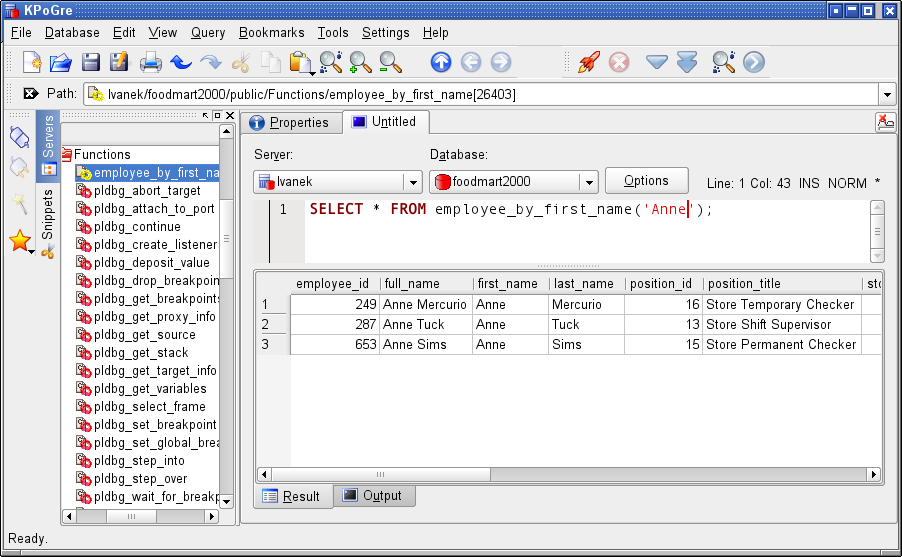Click the Save floppy disk icon
The width and height of the screenshot is (902, 557).
[91, 62]
